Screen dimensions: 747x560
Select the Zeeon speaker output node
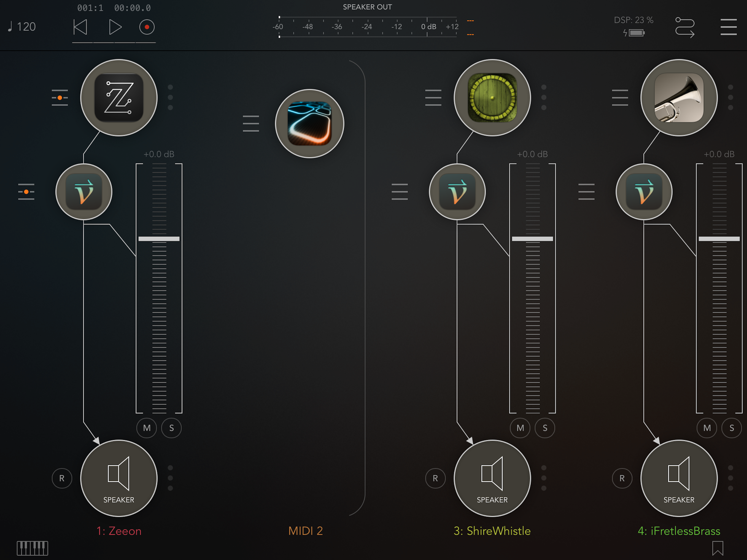119,478
